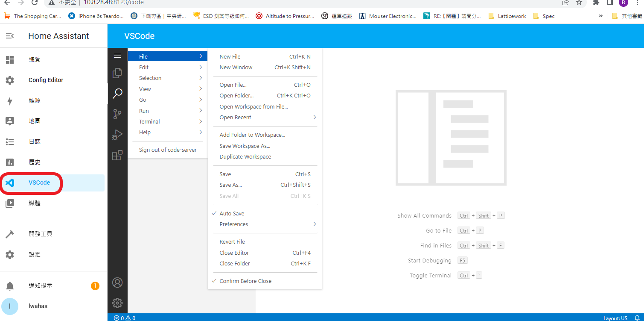This screenshot has height=321, width=644.
Task: Open the Run and Debug icon
Action: [x=117, y=135]
